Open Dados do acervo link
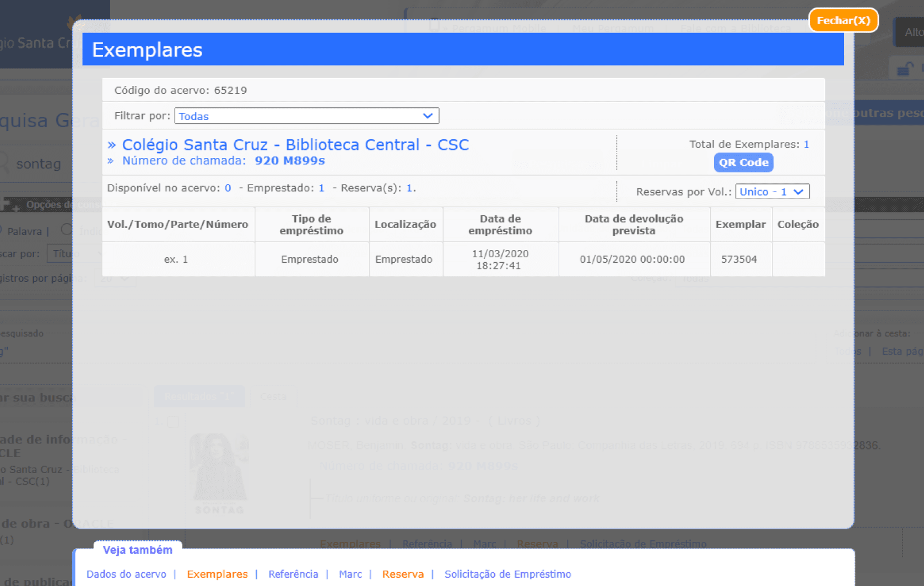The image size is (924, 586). (126, 574)
